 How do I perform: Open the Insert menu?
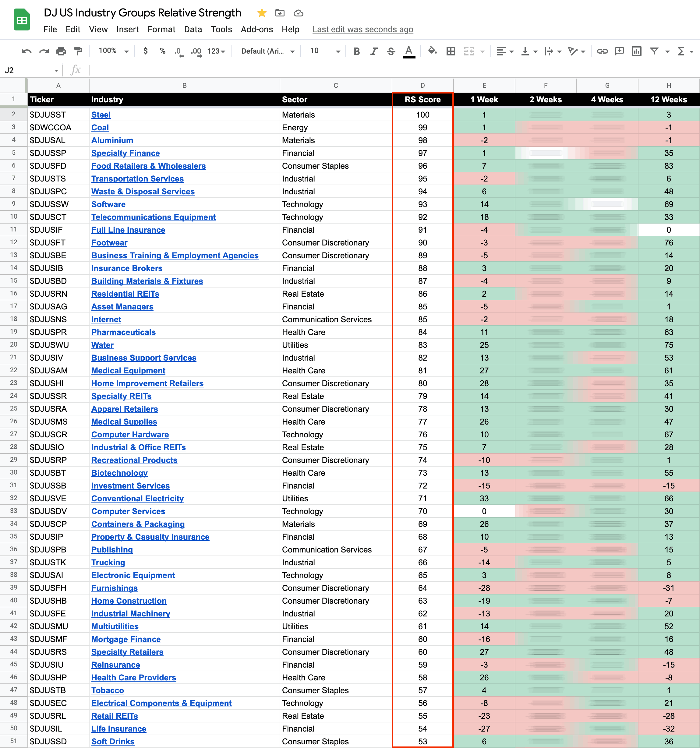(x=128, y=29)
